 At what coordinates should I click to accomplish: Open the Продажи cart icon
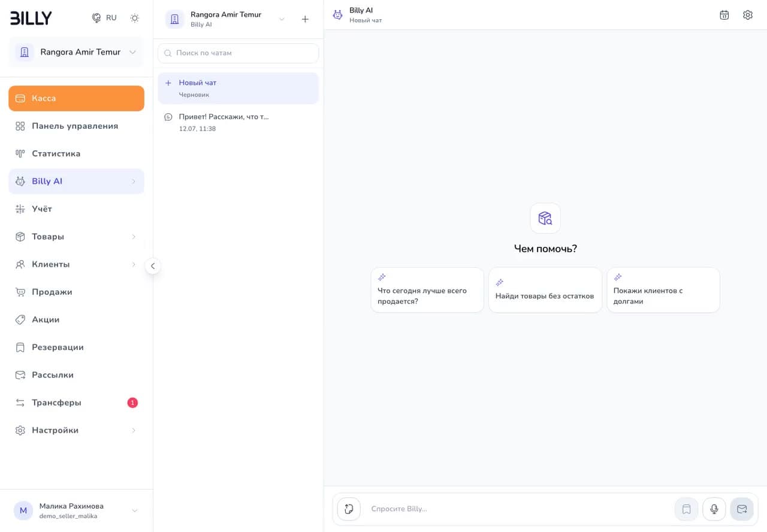20,292
